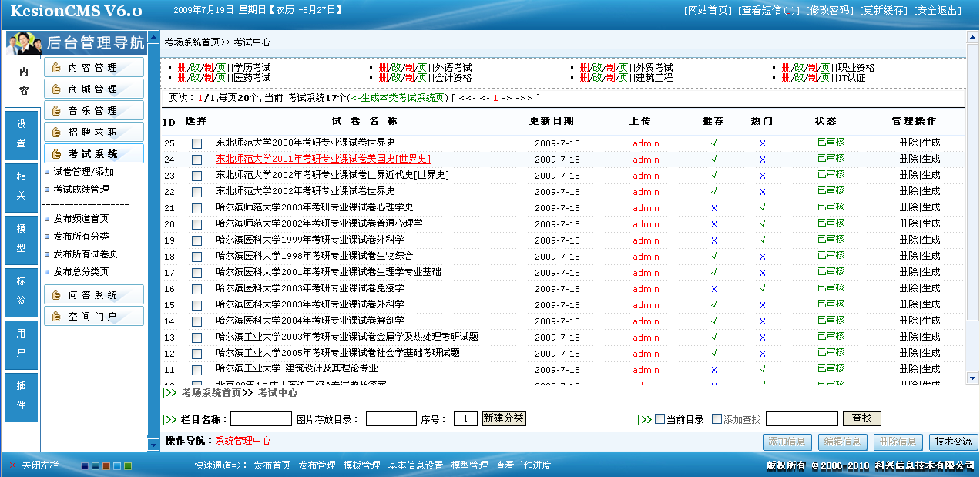
Task: Toggle 推荐 checkmark for the row ID 25
Action: pos(713,143)
